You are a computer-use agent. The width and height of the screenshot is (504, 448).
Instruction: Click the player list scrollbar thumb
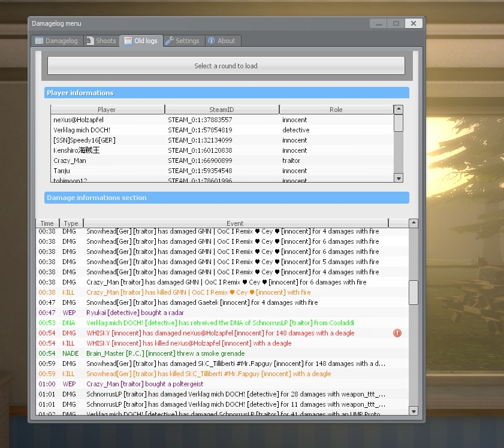point(399,123)
